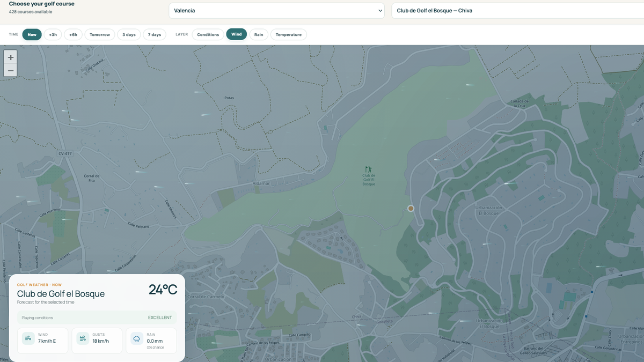
Task: Choose the 7 days forecast
Action: tap(155, 35)
